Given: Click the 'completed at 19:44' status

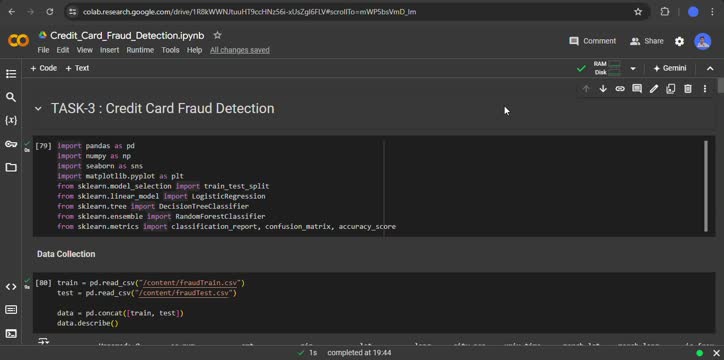Looking at the screenshot, I should 359,353.
